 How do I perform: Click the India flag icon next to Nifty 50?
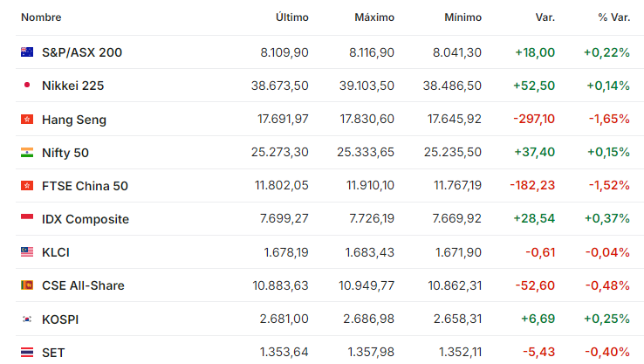pos(27,153)
